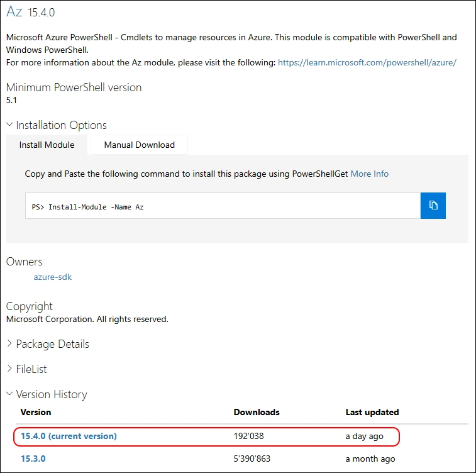Click the Downloads column header

pyautogui.click(x=257, y=412)
